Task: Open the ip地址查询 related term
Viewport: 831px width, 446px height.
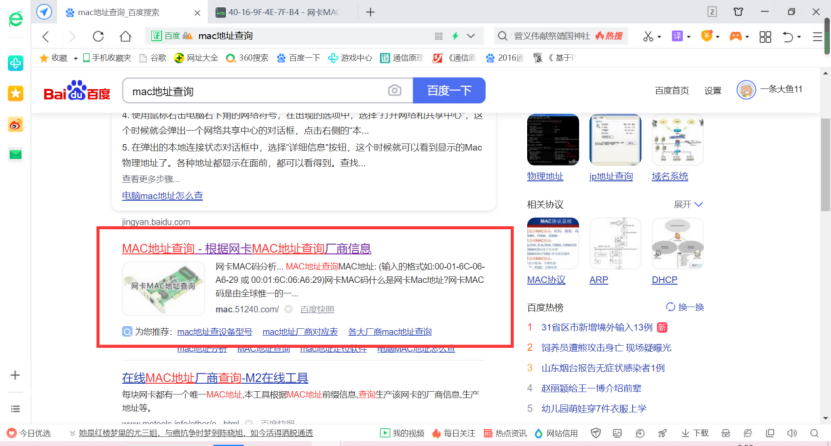Action: tap(611, 176)
